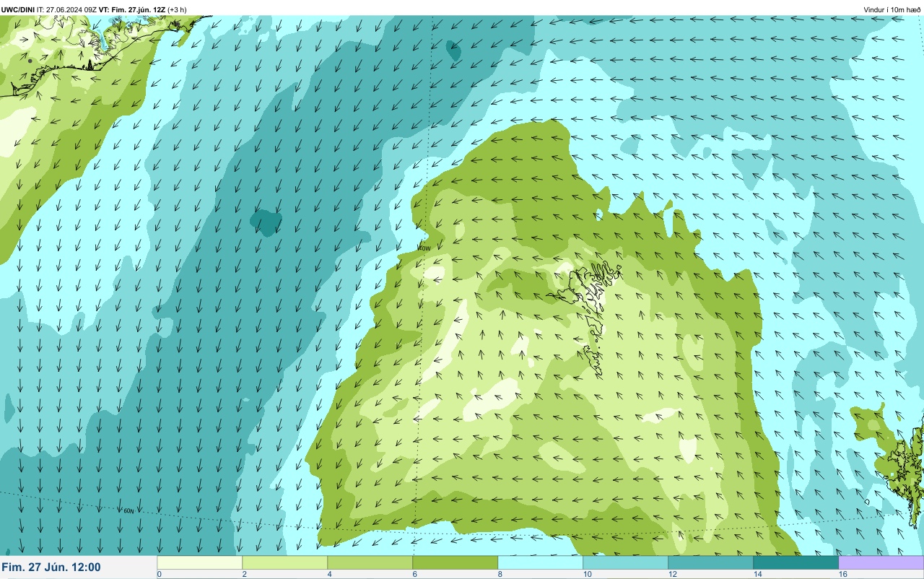This screenshot has height=579, width=924.
Task: Click the light green 2–4 legend swatch
Action: tap(284, 562)
